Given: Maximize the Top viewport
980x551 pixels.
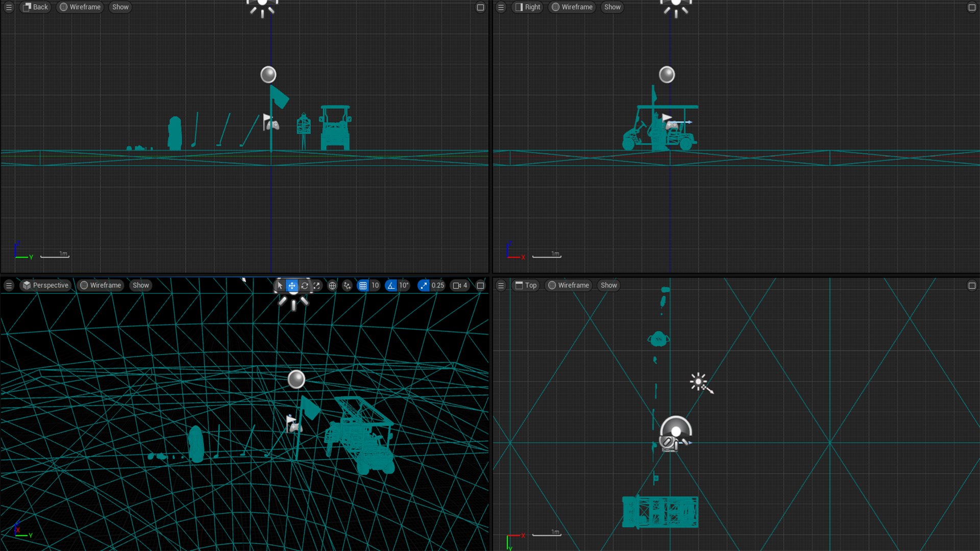Looking at the screenshot, I should coord(972,286).
